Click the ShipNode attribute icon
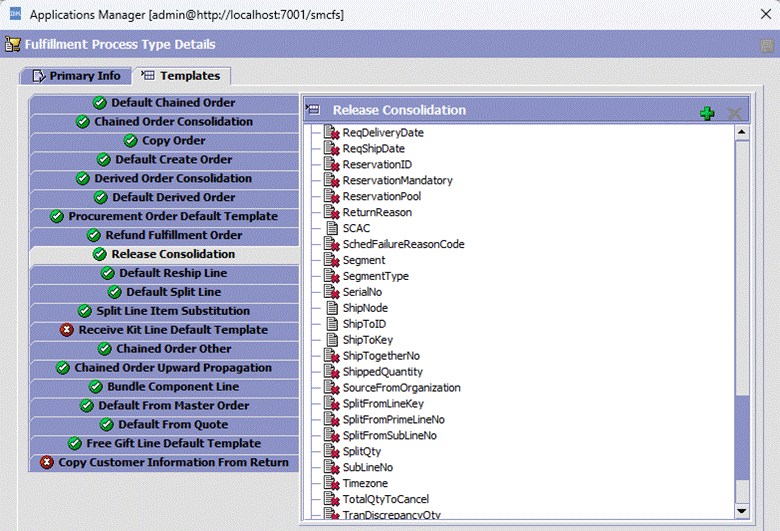780x531 pixels. coord(333,308)
